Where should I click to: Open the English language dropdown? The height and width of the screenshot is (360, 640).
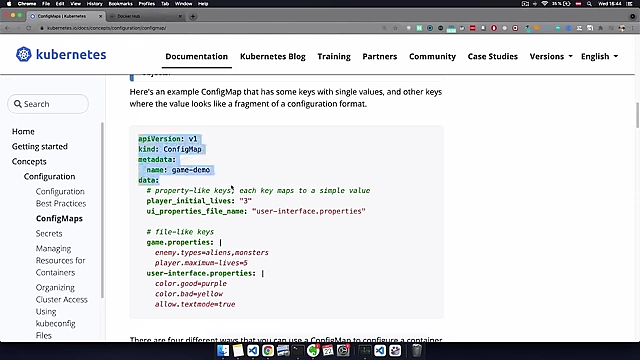coord(599,56)
